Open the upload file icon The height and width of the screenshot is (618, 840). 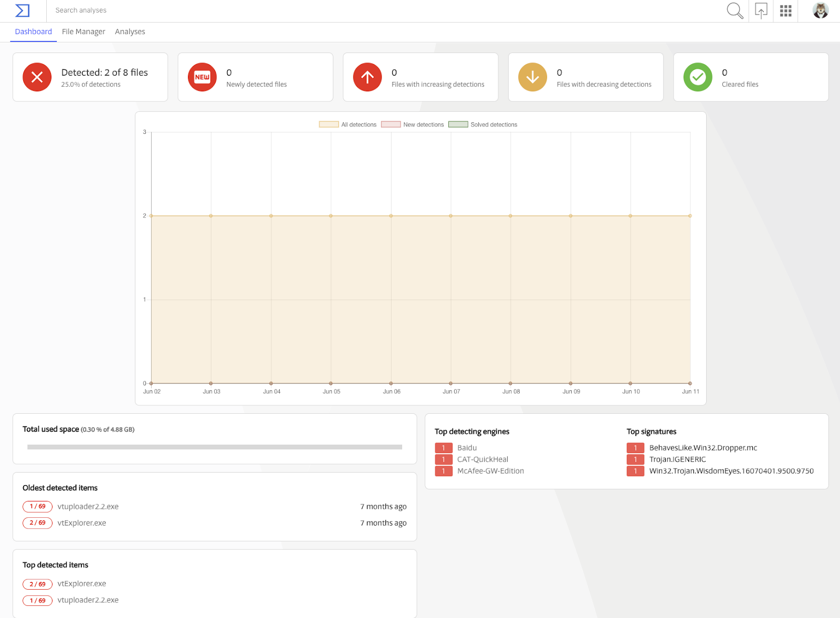(x=761, y=11)
